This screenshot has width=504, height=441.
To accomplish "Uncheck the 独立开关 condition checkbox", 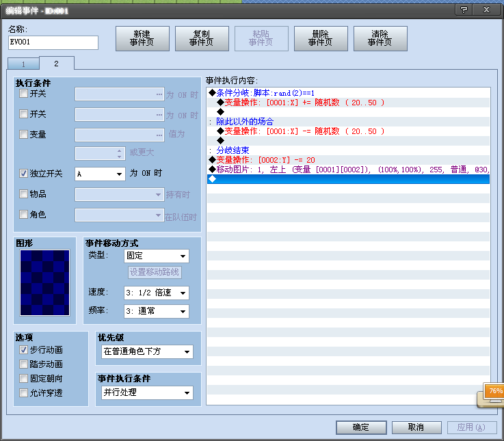I will (23, 174).
